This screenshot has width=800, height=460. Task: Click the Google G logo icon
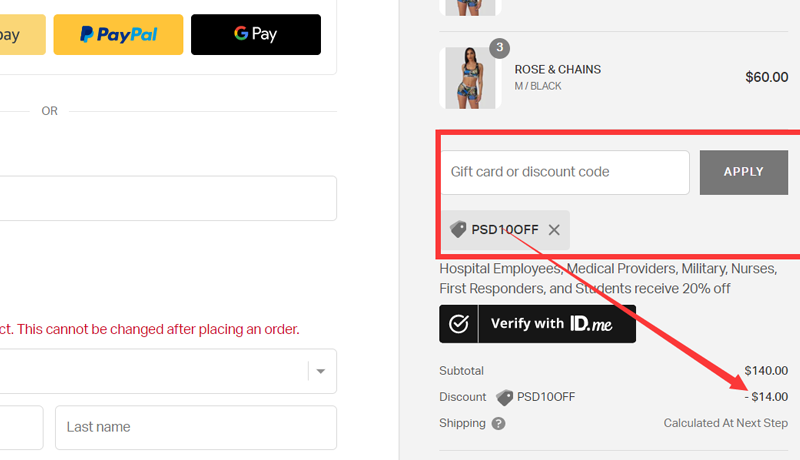[241, 33]
